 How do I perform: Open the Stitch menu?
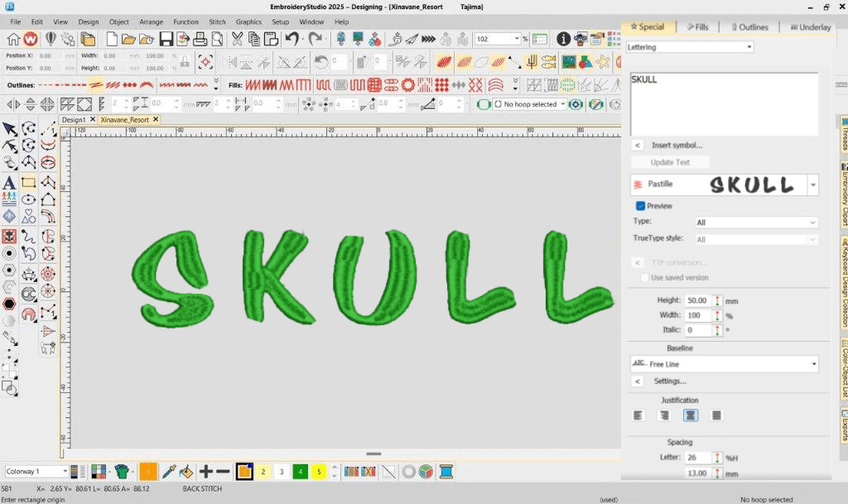(217, 22)
